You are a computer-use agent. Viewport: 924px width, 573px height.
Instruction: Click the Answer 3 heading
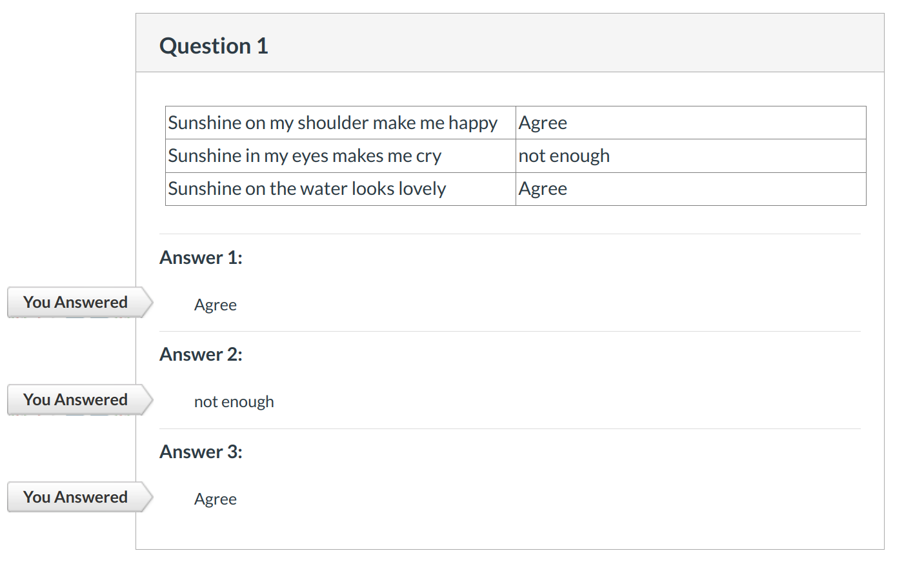(x=201, y=452)
